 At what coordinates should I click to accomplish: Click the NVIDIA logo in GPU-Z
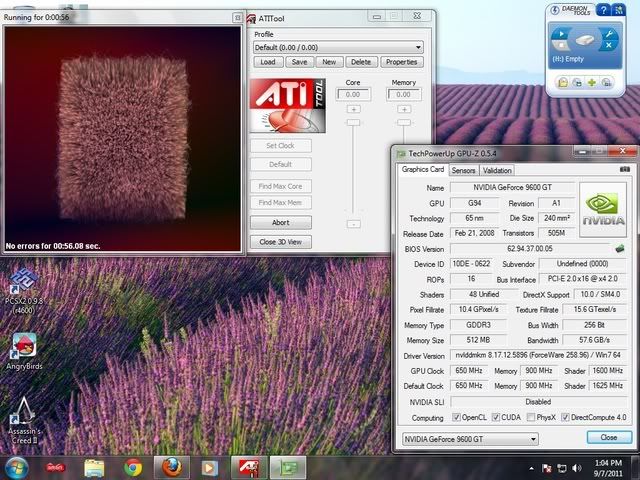coord(603,210)
